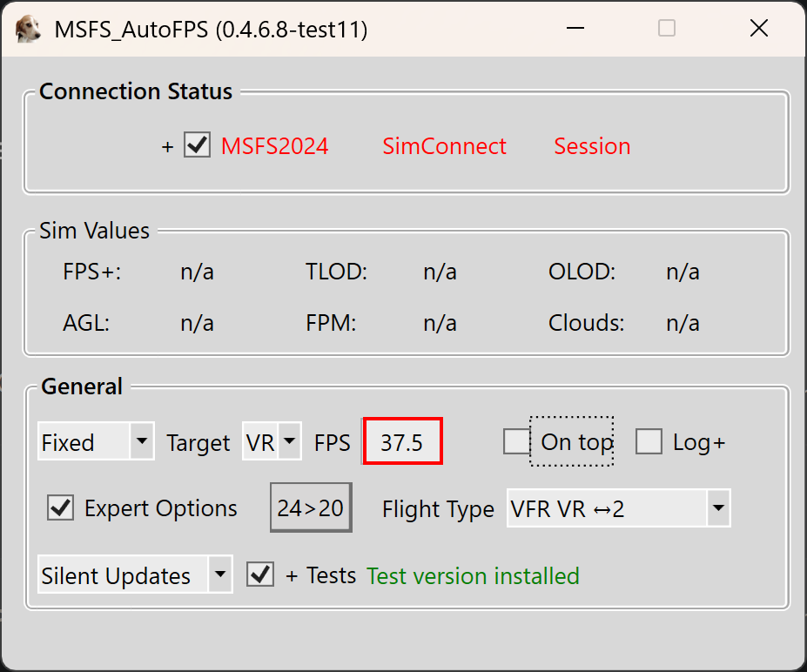Click the red MSFS2024 status label
This screenshot has width=807, height=672.
coord(274,146)
